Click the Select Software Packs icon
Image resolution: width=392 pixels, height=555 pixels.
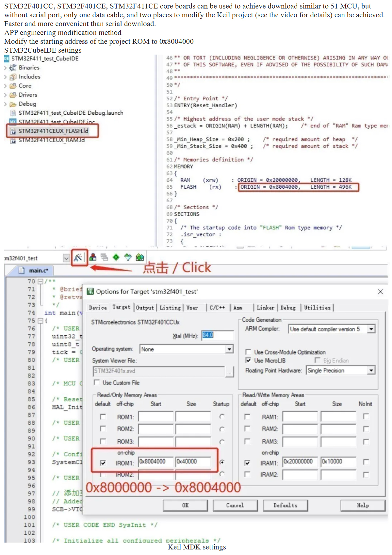[x=128, y=257]
